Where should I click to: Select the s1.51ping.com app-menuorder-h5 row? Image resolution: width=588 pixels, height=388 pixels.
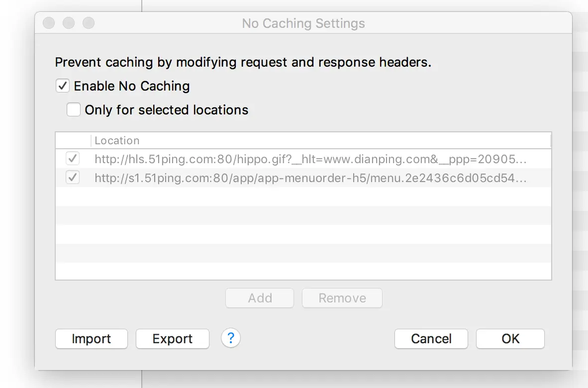point(303,178)
